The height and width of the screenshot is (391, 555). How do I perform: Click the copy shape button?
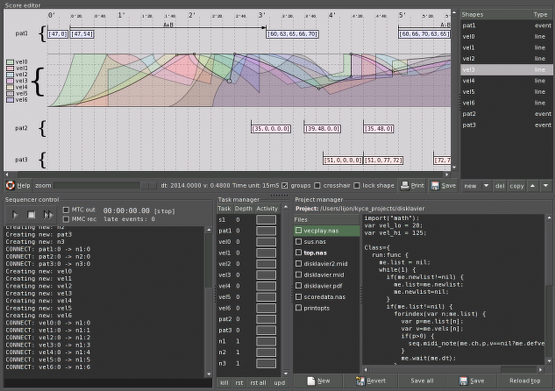click(517, 185)
